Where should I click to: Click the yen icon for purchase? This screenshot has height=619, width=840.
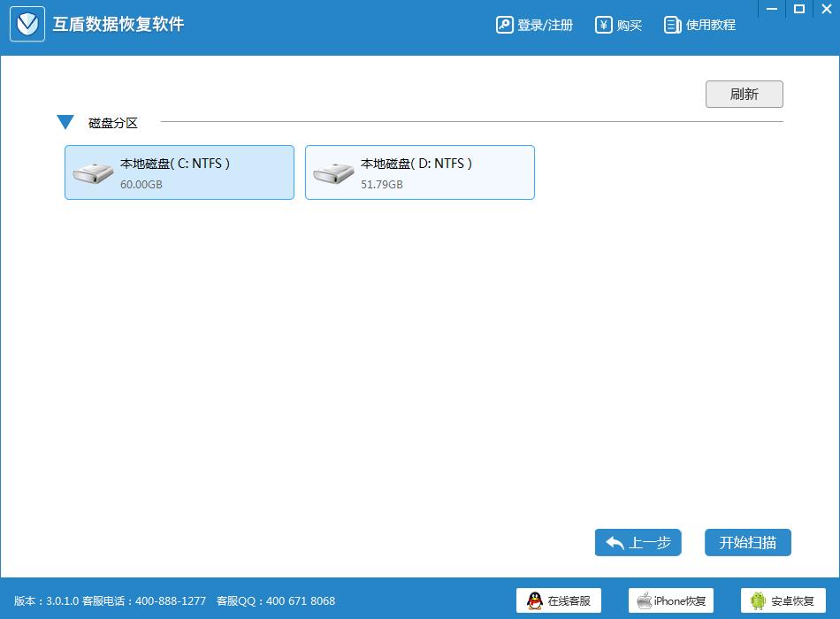[x=604, y=25]
